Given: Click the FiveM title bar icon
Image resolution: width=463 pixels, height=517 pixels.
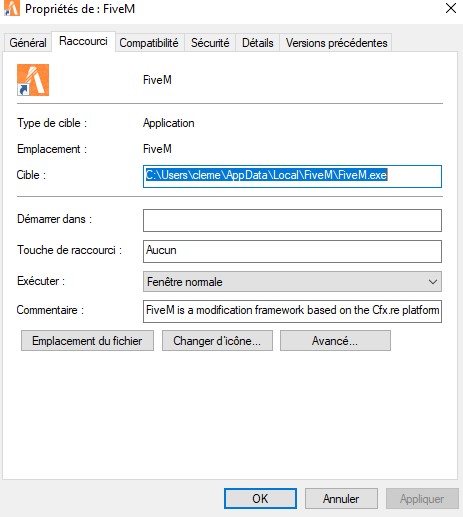Looking at the screenshot, I should point(12,8).
